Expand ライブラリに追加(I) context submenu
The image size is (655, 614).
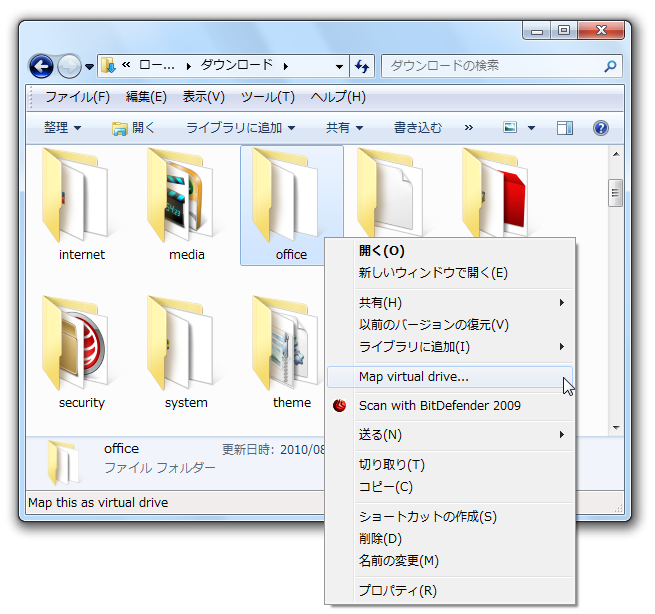450,347
